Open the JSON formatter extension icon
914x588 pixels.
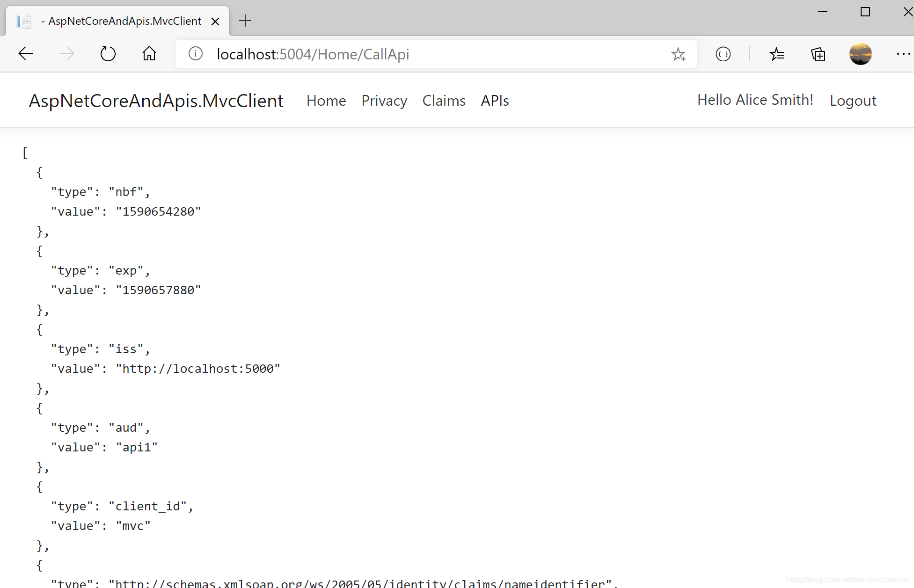tap(723, 54)
